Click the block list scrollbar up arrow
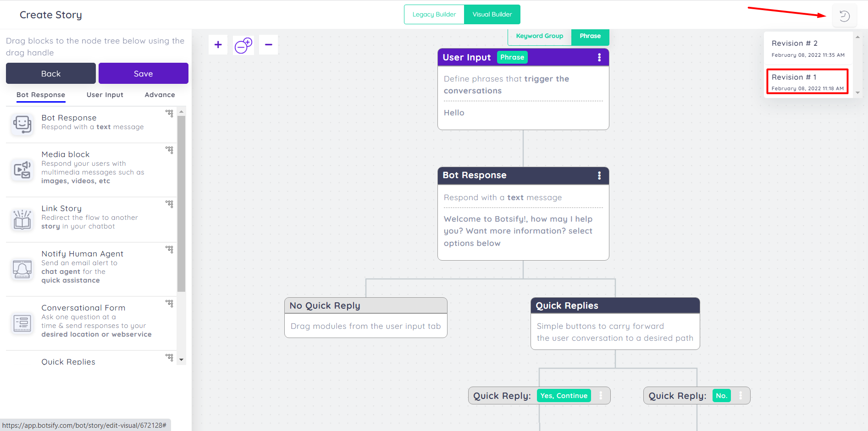868x431 pixels. (181, 112)
